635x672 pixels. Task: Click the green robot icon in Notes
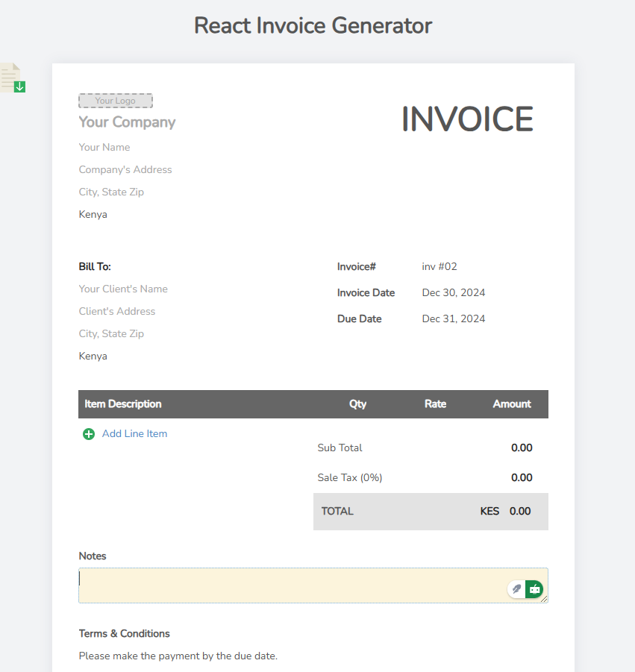pyautogui.click(x=534, y=589)
